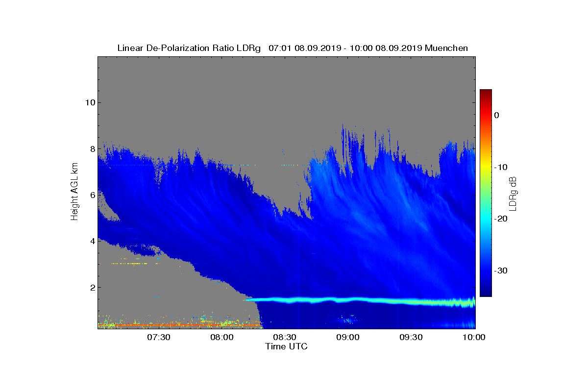Click the plot title "Linear De-Polarization Ratio LDRg"

(x=190, y=48)
